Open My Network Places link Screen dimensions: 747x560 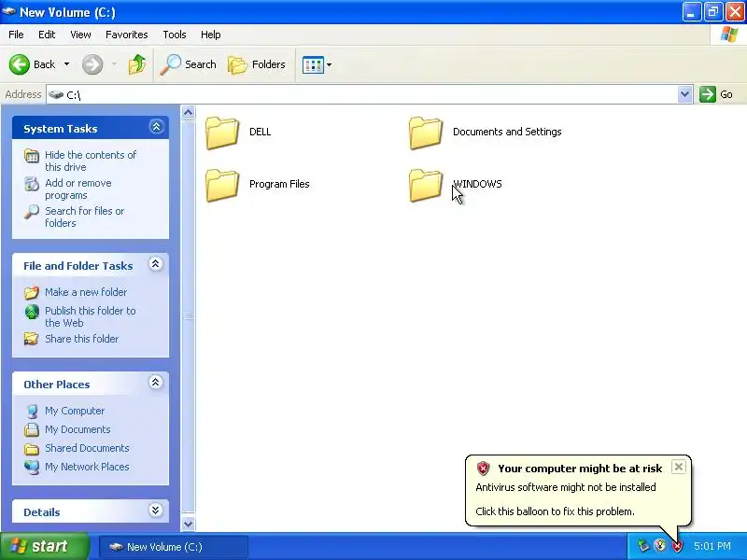[87, 467]
